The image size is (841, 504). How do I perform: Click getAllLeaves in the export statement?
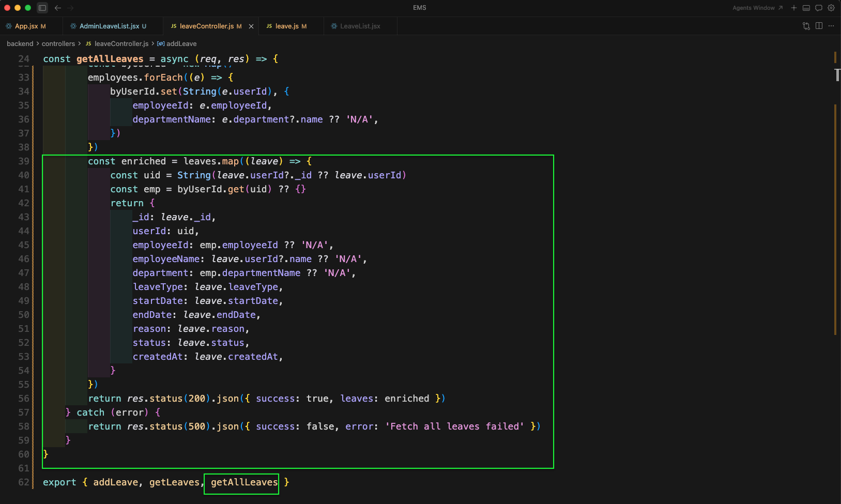click(244, 482)
